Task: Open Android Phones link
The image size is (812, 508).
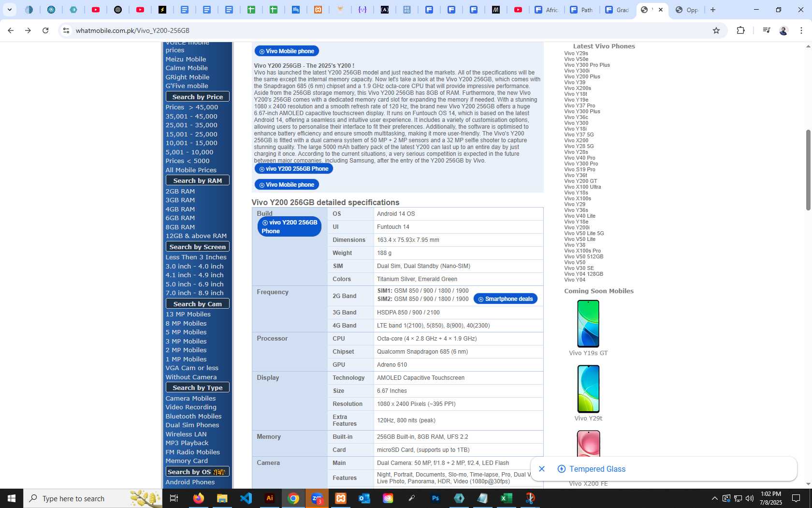Action: coord(190,482)
